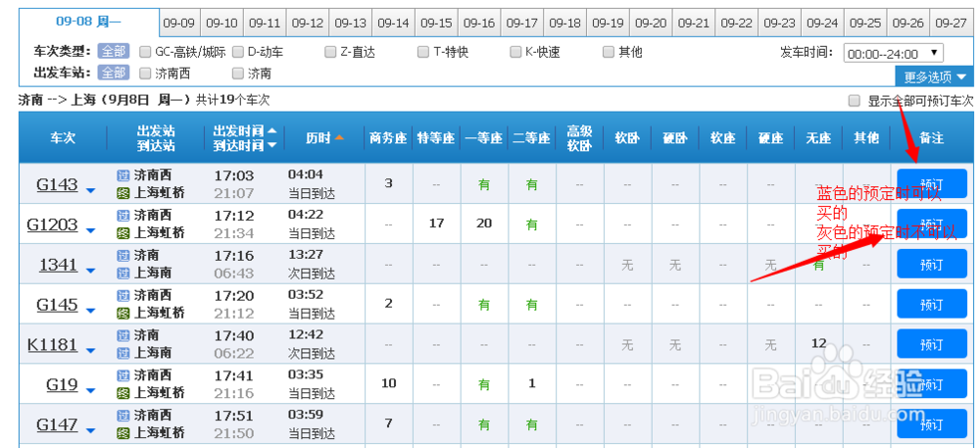Click 预订 button for train 1341
The image size is (980, 448).
pos(931,264)
